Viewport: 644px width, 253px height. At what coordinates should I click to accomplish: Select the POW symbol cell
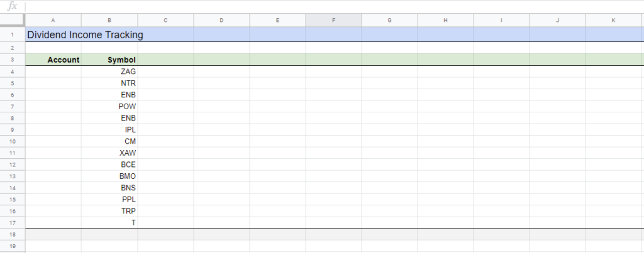point(109,107)
